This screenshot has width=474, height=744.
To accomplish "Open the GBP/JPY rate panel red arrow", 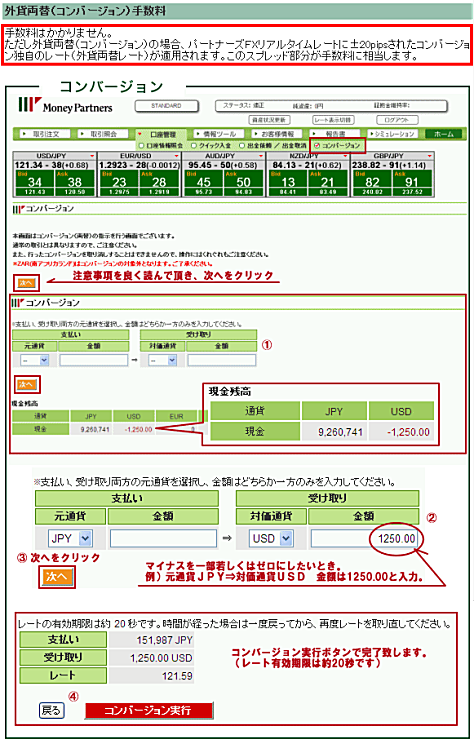I will coord(429,156).
